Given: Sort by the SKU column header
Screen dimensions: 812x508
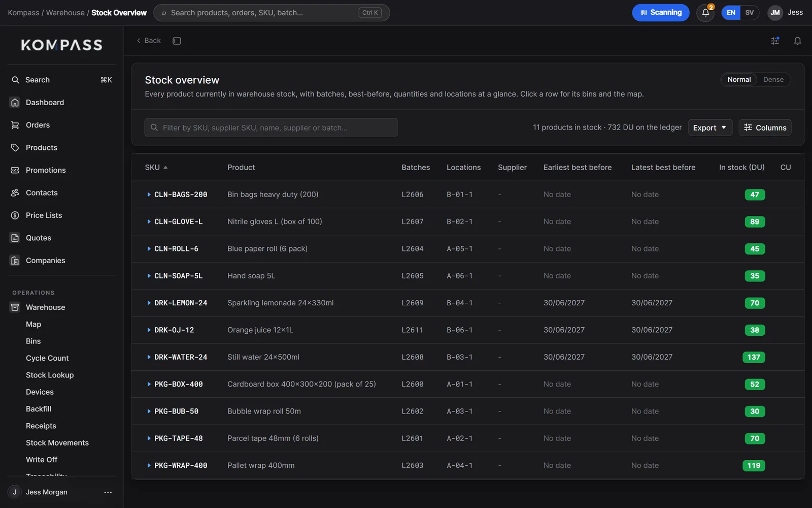Looking at the screenshot, I should 156,167.
